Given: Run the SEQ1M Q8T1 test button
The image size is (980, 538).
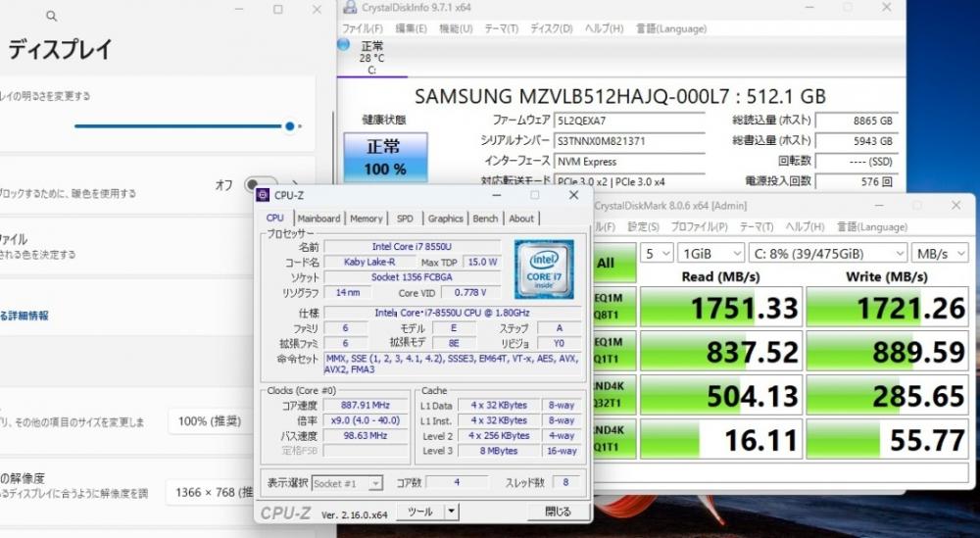Looking at the screenshot, I should pyautogui.click(x=614, y=307).
